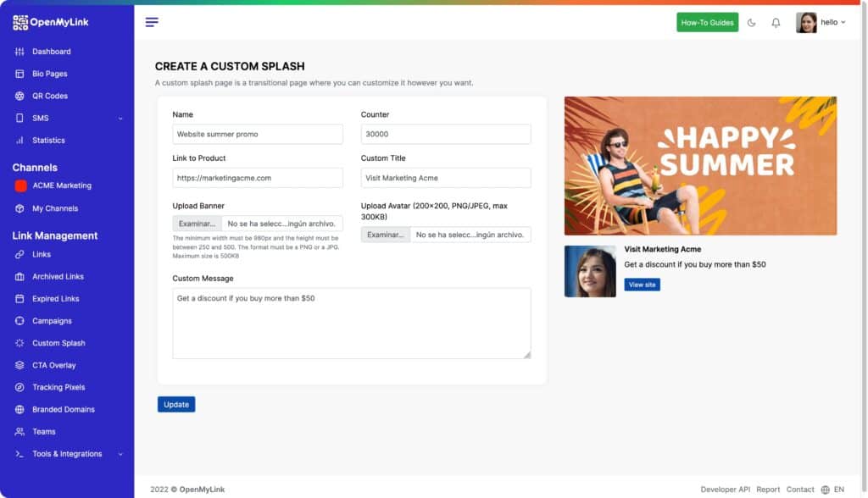The width and height of the screenshot is (868, 498).
Task: Go to Dashboard in the sidebar
Action: pos(52,52)
